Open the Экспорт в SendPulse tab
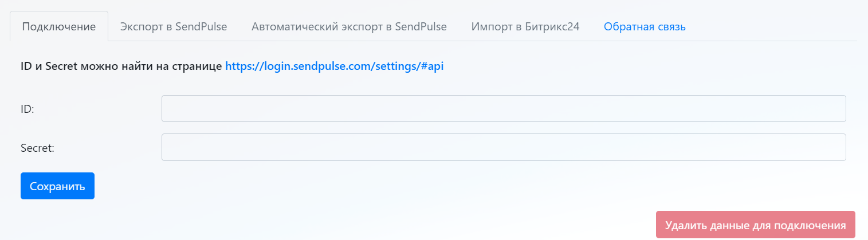This screenshot has height=240, width=868. (x=174, y=26)
